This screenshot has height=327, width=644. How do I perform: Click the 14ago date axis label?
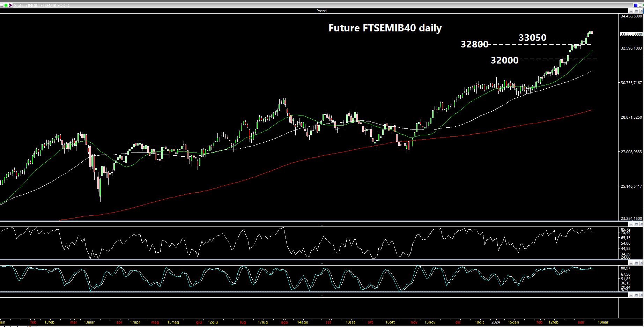click(x=303, y=322)
